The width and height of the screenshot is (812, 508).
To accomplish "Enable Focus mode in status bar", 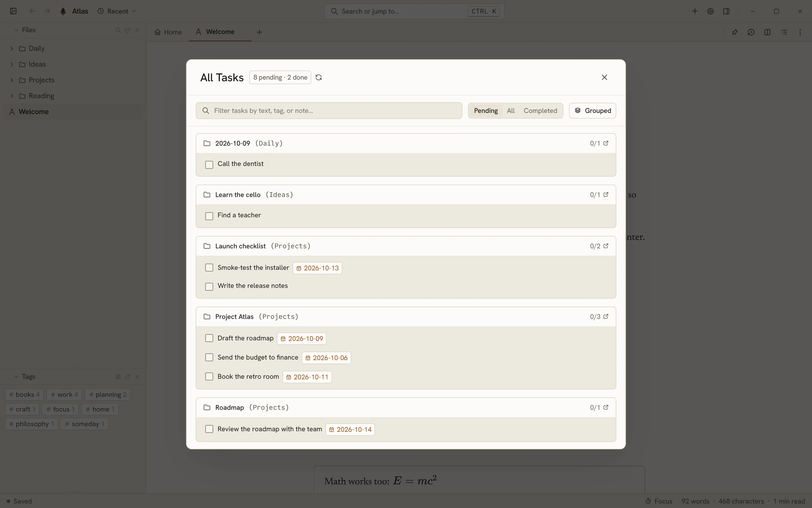I will 659,501.
